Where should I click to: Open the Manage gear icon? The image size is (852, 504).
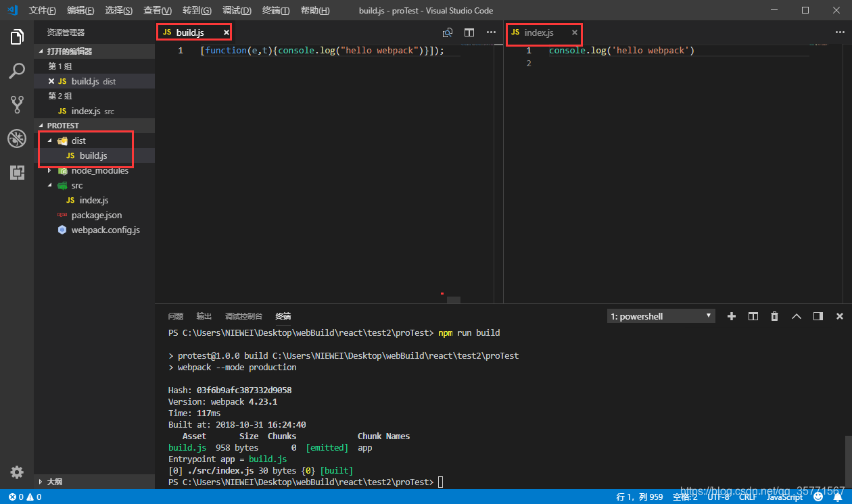coord(17,472)
